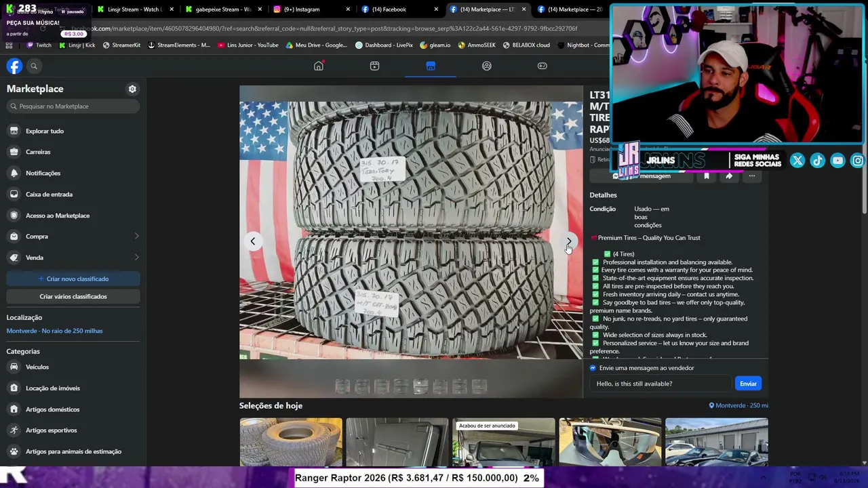Close the active Marketplace LT tab
This screenshot has width=868, height=488.
(524, 9)
